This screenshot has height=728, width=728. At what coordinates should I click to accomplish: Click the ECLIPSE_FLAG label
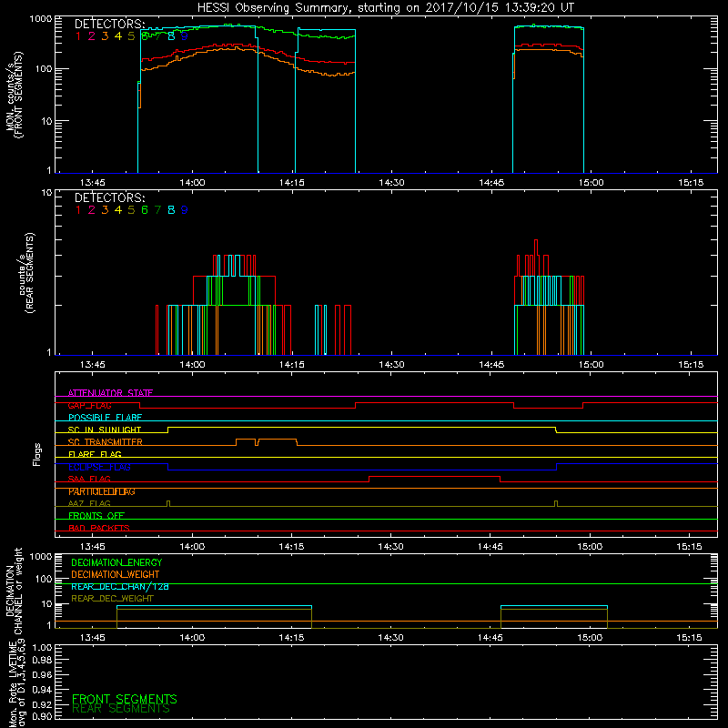pyautogui.click(x=99, y=467)
